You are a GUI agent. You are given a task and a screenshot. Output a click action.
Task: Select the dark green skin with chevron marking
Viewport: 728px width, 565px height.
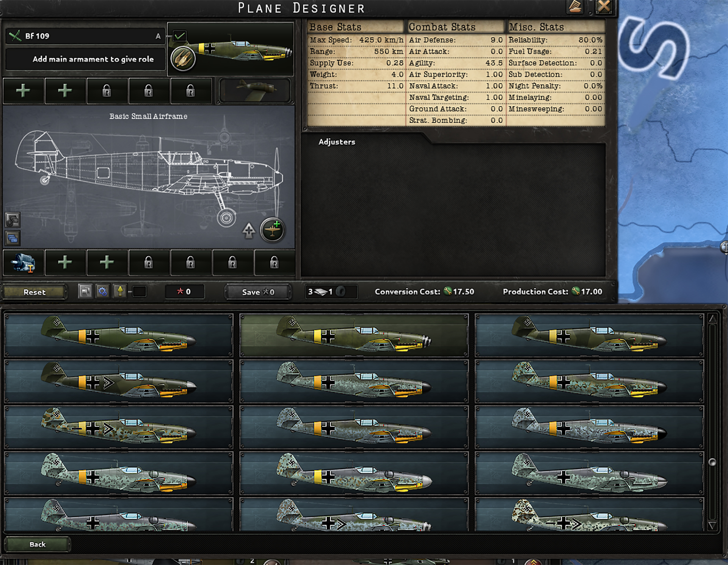[119, 381]
